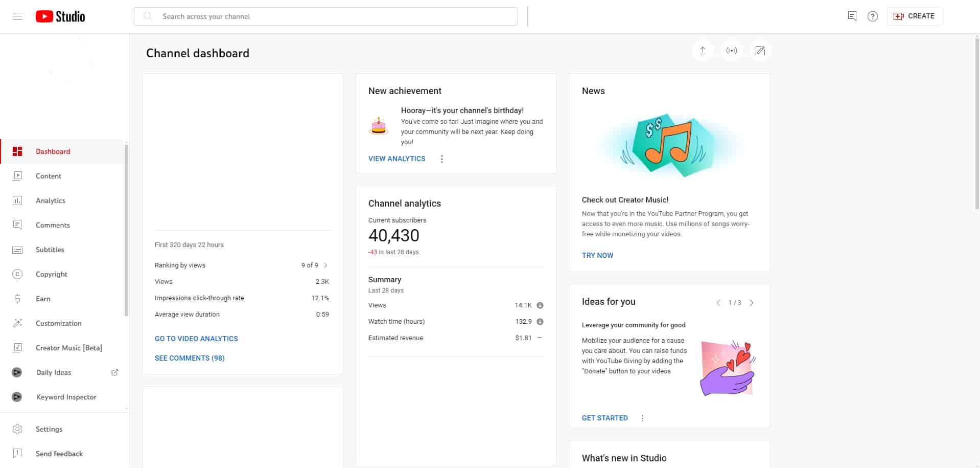This screenshot has width=980, height=468.
Task: Open Earn section in sidebar
Action: tap(43, 299)
